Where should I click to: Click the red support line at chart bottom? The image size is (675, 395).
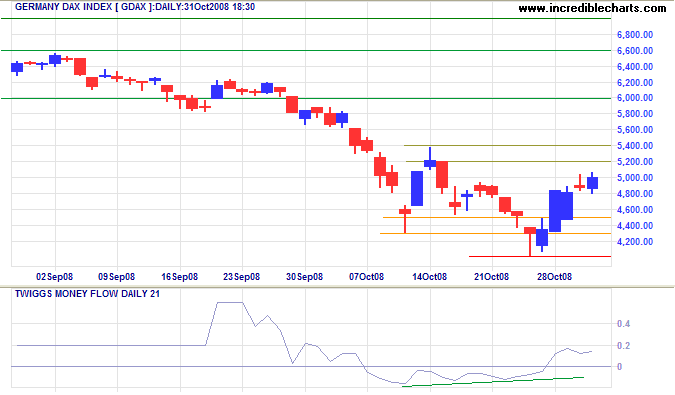click(540, 256)
